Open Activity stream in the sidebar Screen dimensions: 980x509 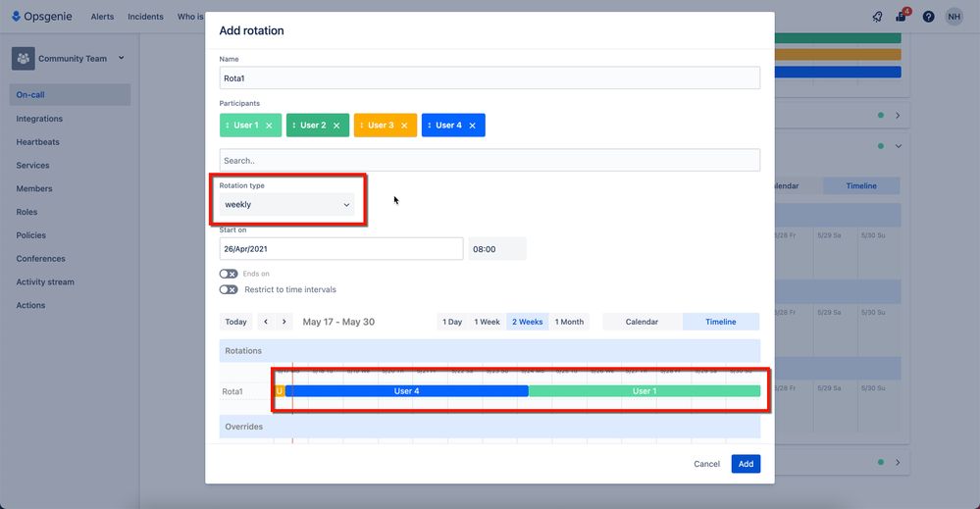[45, 281]
